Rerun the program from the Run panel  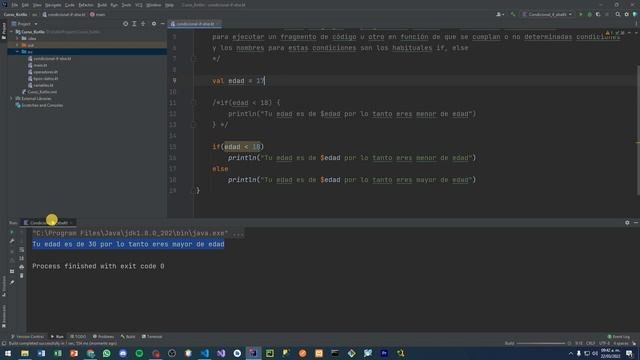pyautogui.click(x=12, y=232)
